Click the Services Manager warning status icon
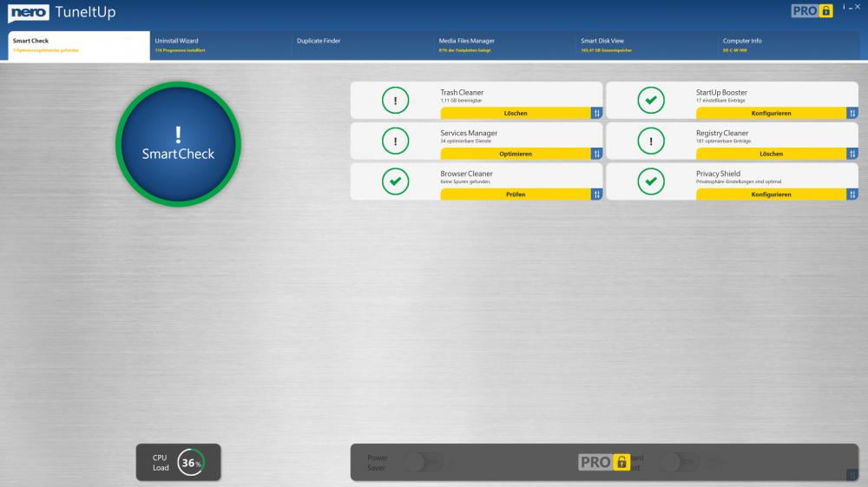 (x=395, y=141)
